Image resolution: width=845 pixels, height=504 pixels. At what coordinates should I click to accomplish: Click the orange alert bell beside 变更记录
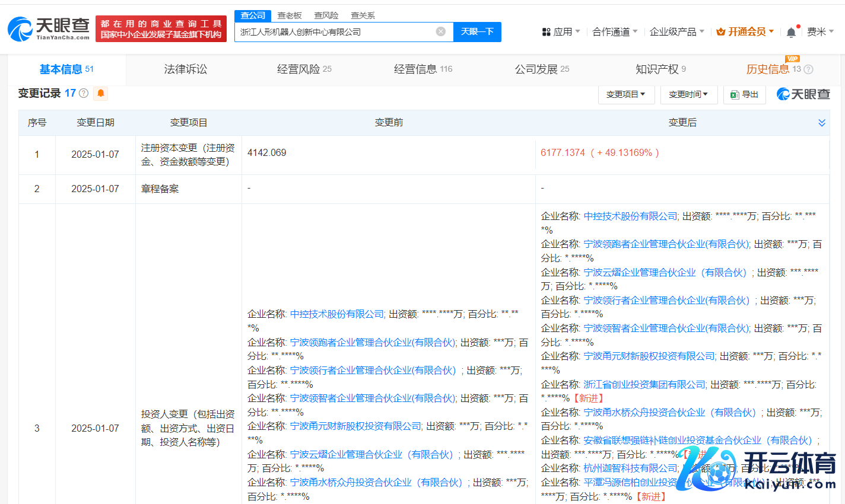click(x=101, y=93)
